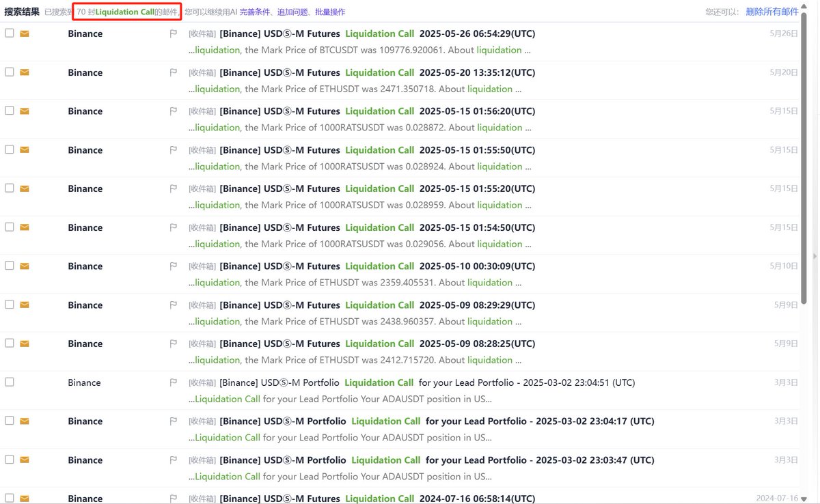Click 删除所有邮件 to delete all emails

(x=772, y=12)
